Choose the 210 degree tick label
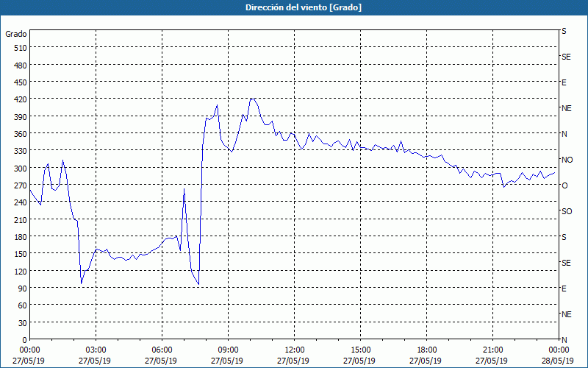Viewport: 588px width, 368px height. click(21, 219)
